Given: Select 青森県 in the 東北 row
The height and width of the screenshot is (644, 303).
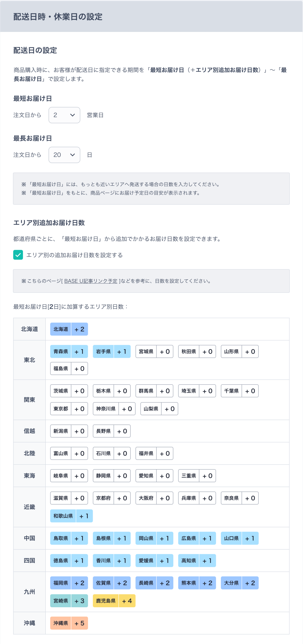Looking at the screenshot, I should pos(69,351).
